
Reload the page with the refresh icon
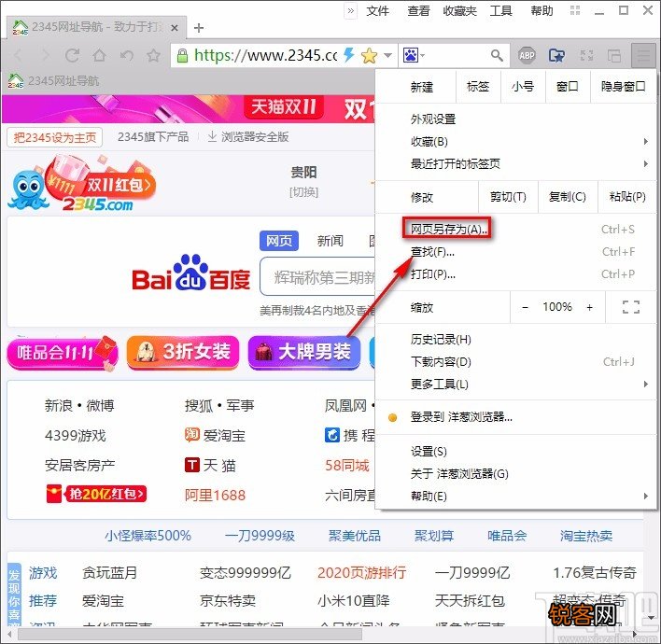pos(72,55)
